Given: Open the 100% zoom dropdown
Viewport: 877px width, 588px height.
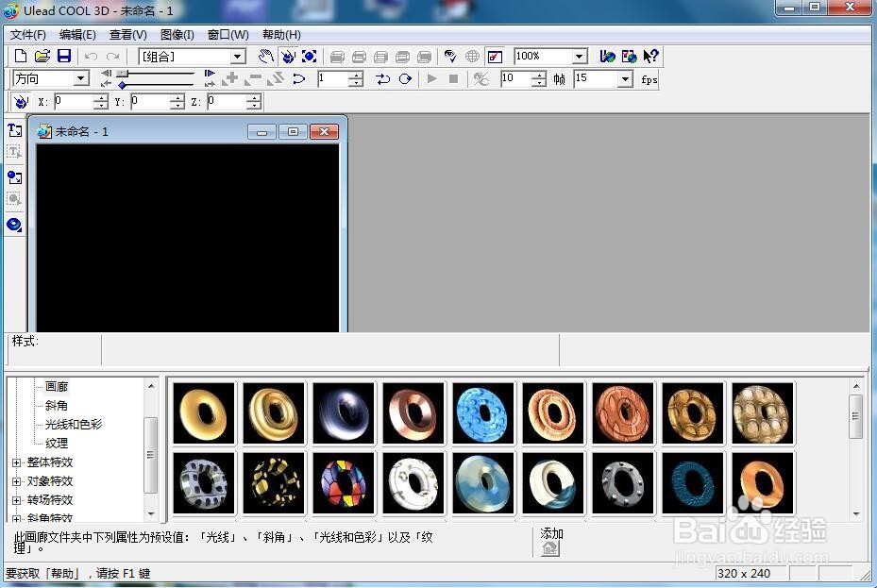Looking at the screenshot, I should click(x=580, y=57).
